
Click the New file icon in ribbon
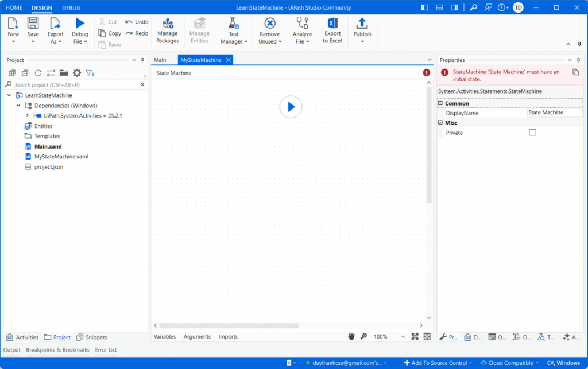13,23
